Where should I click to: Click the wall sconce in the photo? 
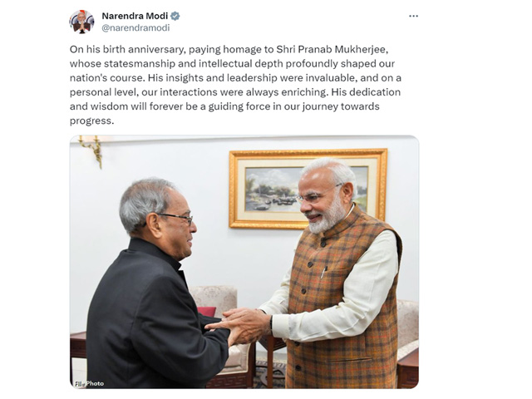[91, 150]
